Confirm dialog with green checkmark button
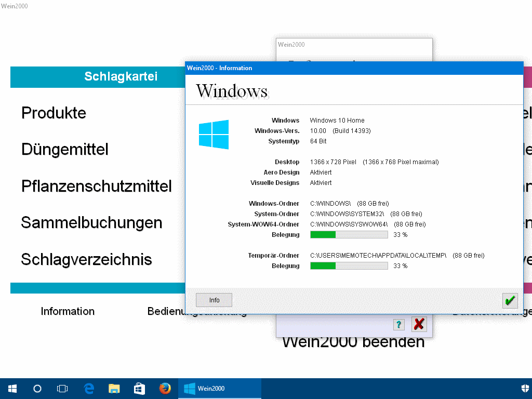 pyautogui.click(x=510, y=300)
